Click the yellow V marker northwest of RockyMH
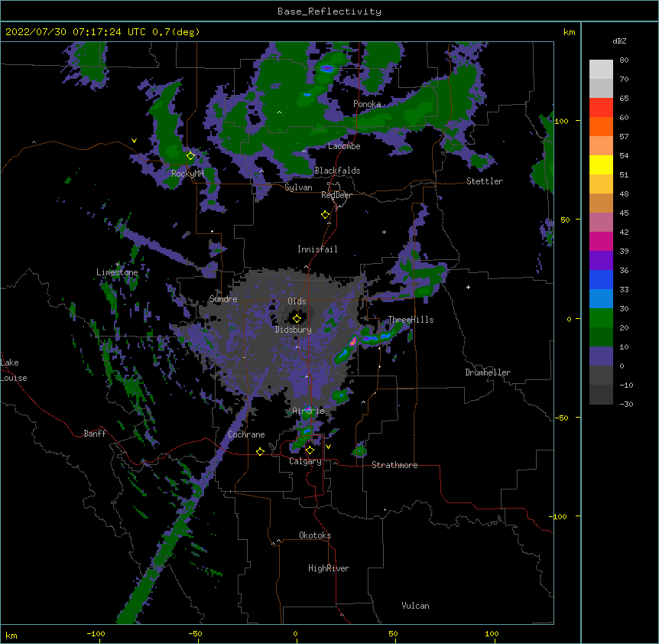The image size is (659, 644). tap(134, 141)
